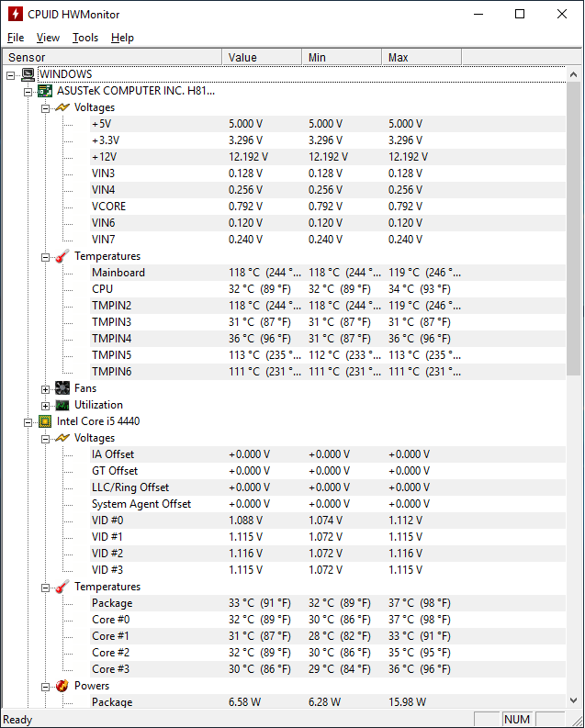The height and width of the screenshot is (728, 585).
Task: Select the VID #2 row
Action: coord(328,554)
